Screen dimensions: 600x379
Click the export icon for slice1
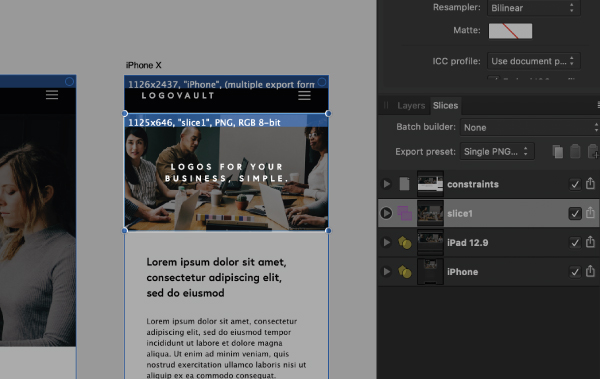(590, 213)
